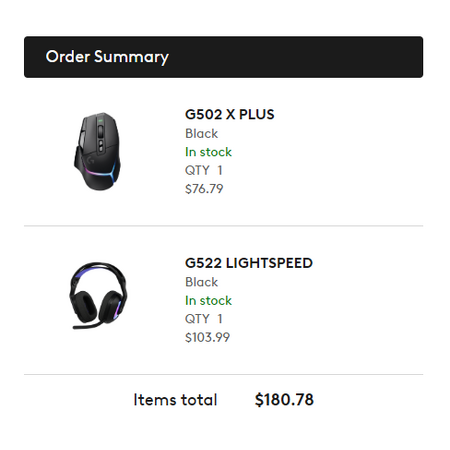Click the Items total label
The image size is (450, 450).
(x=175, y=399)
